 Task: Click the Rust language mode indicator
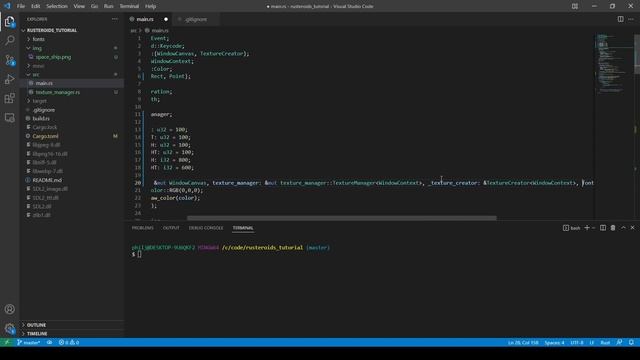[x=605, y=342]
